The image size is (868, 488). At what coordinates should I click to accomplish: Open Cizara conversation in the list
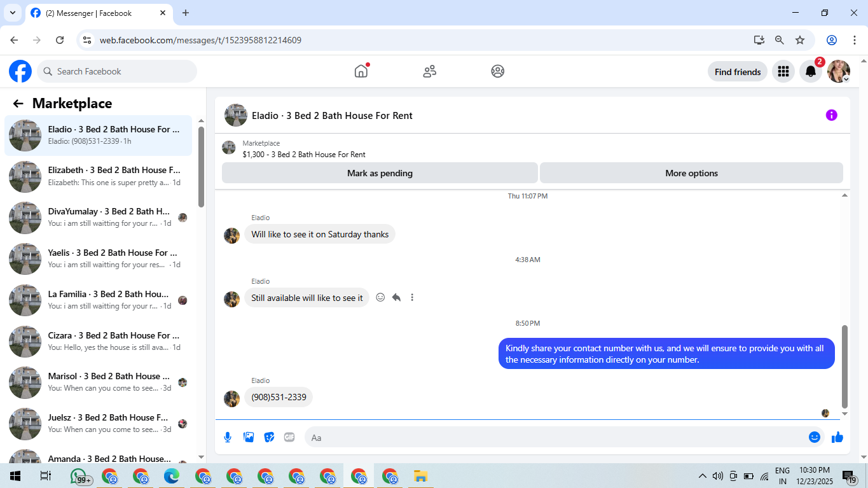point(98,342)
